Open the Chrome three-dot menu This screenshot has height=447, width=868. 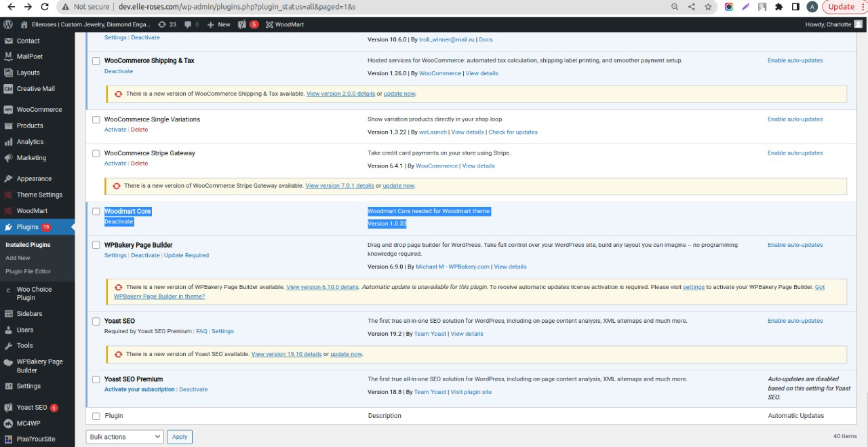tap(863, 7)
